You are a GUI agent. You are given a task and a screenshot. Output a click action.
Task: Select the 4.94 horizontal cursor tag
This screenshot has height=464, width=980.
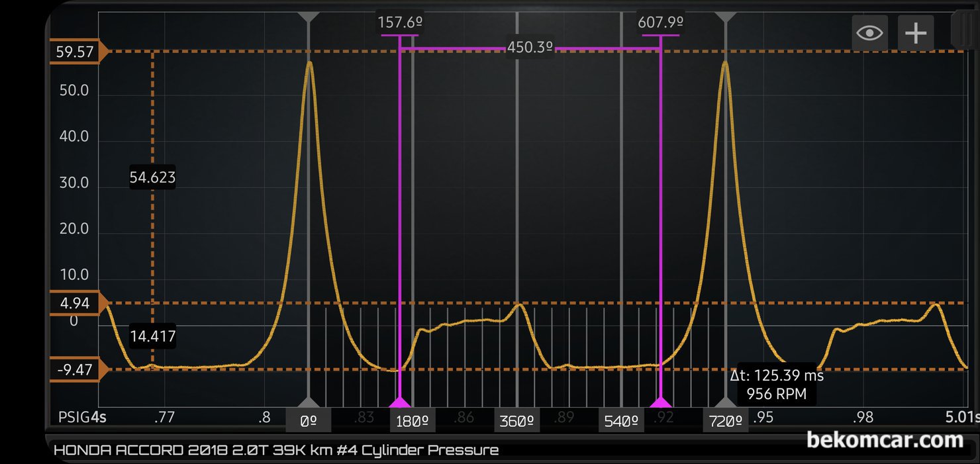[x=74, y=304]
